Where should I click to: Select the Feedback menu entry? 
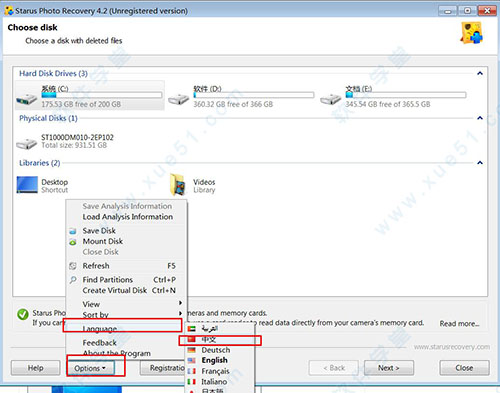pyautogui.click(x=127, y=342)
